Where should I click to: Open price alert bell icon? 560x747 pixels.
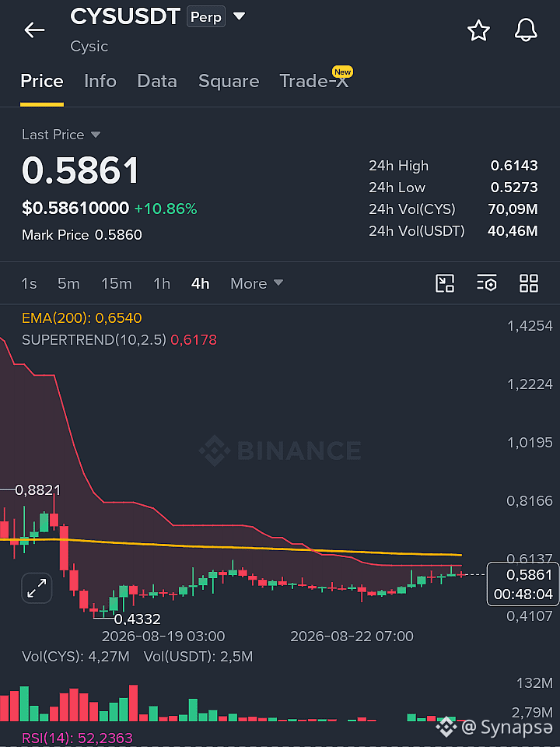point(526,30)
